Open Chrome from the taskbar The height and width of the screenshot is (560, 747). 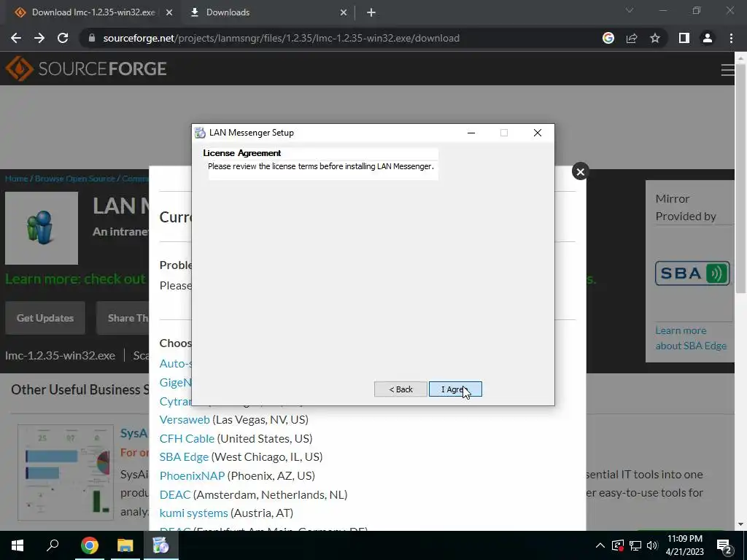pos(89,545)
